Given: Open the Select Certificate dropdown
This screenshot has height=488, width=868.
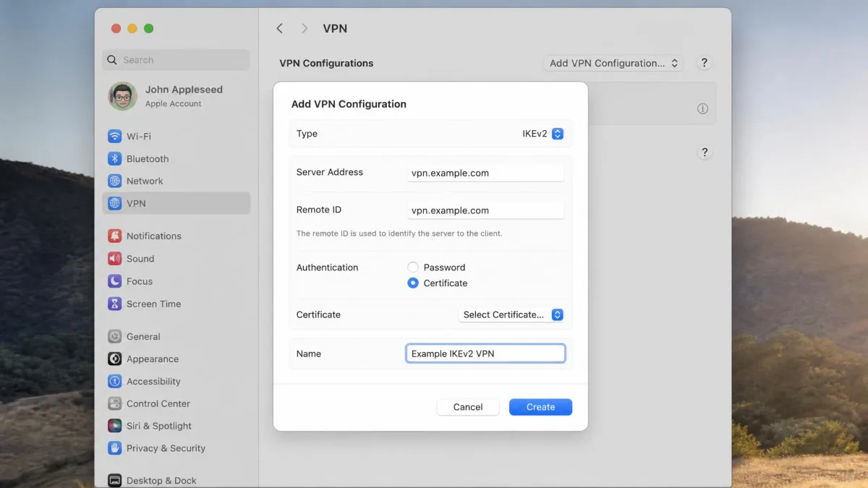Looking at the screenshot, I should (511, 314).
